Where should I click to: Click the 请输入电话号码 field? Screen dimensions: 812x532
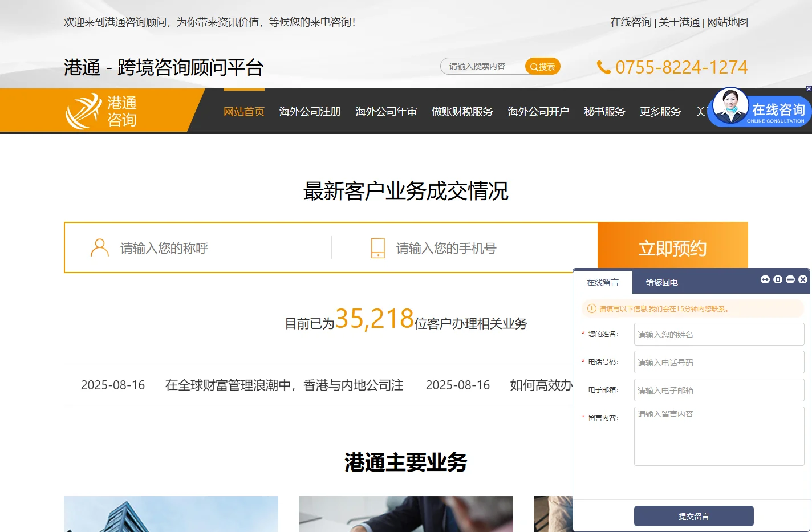tap(719, 363)
